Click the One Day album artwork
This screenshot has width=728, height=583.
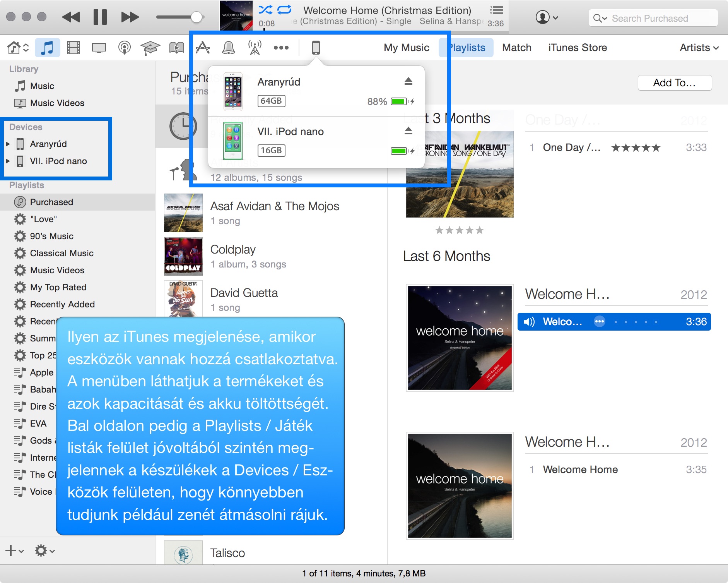click(460, 174)
